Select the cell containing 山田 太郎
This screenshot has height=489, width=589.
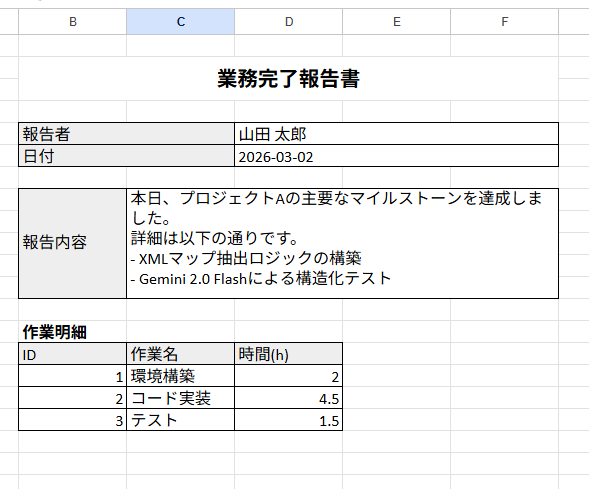click(396, 134)
